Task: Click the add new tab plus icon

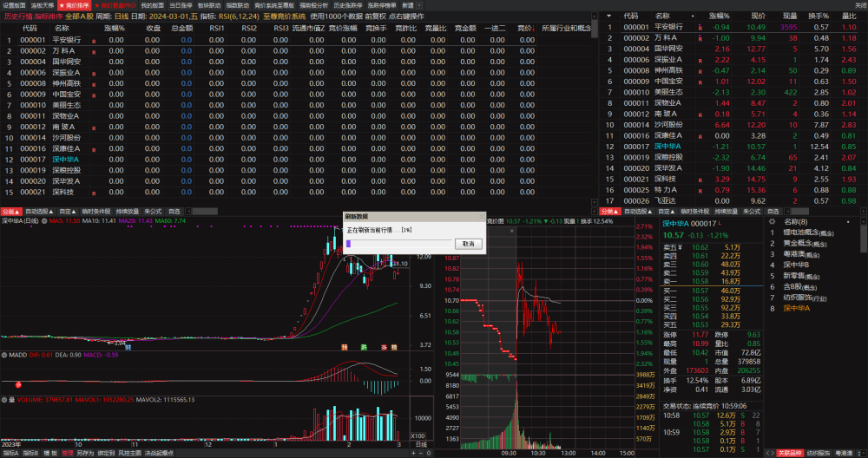Action: [x=419, y=5]
